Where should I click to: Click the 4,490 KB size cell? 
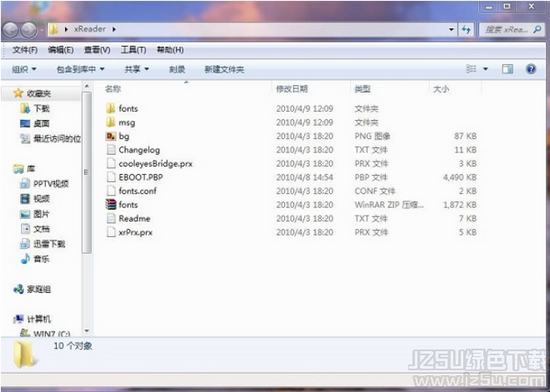[x=460, y=177]
